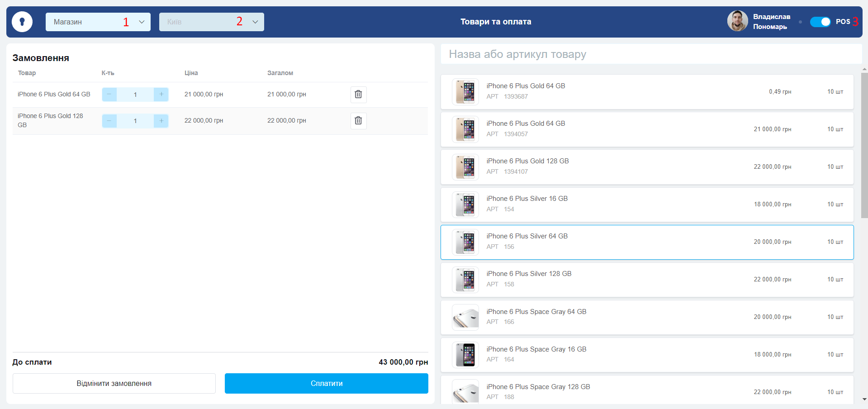Click thumbnail of Space Gray 16 GB

pyautogui.click(x=465, y=355)
